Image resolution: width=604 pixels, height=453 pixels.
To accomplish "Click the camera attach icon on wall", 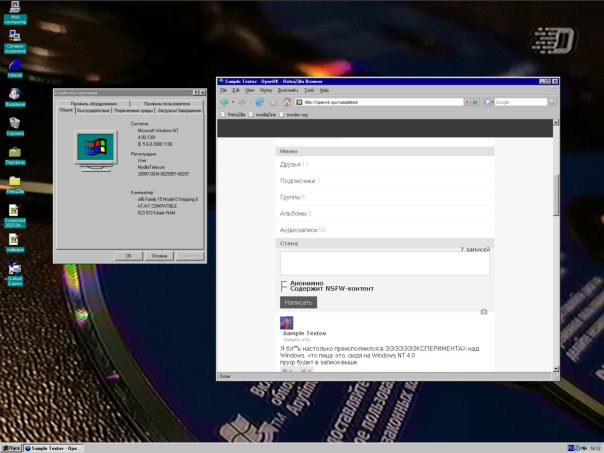I will pos(484,311).
